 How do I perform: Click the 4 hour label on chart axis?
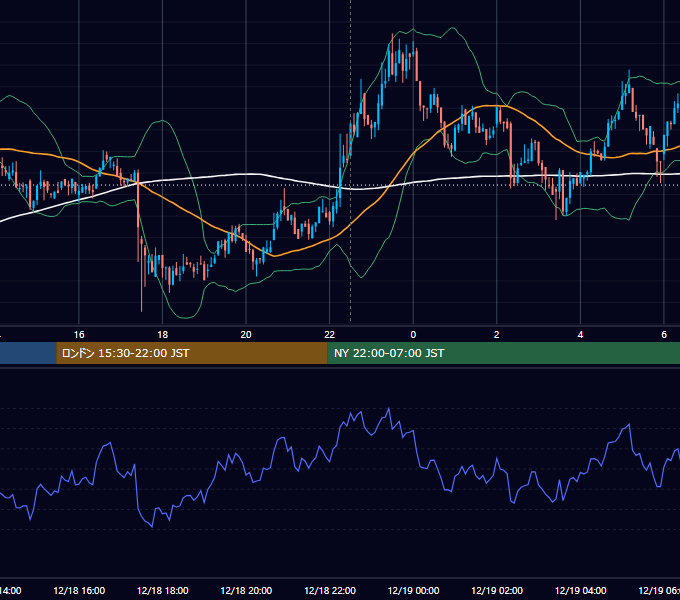coord(580,335)
